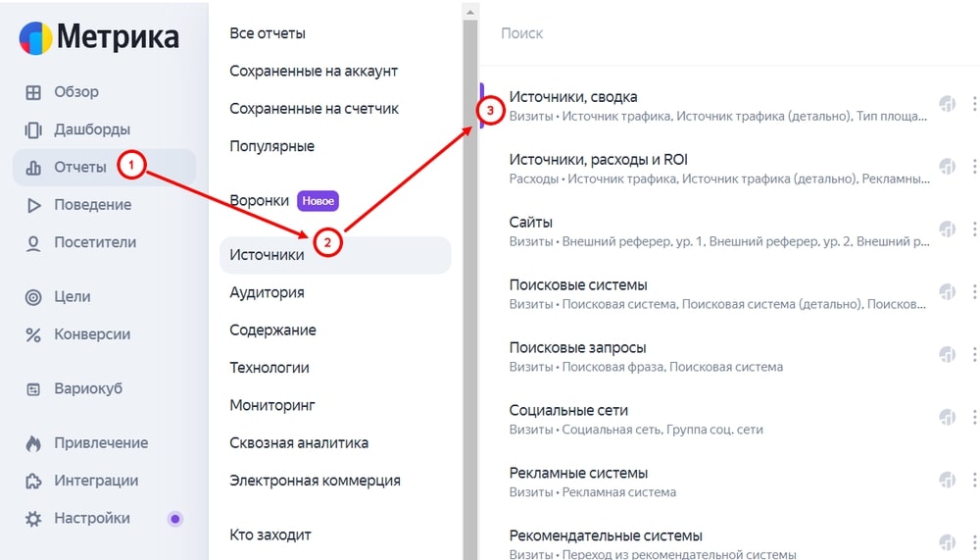
Task: Select Аудитория in the reports menu
Action: click(x=267, y=292)
